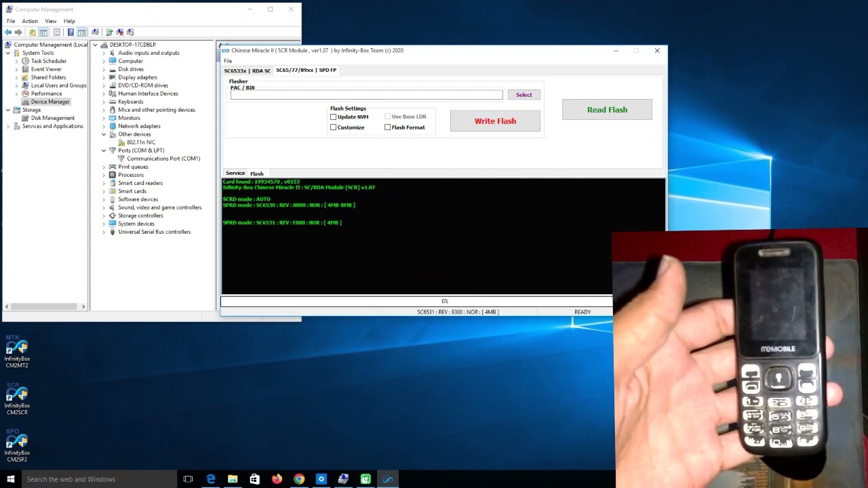Image resolution: width=868 pixels, height=488 pixels.
Task: Select Local Users and Groups node
Action: (58, 85)
